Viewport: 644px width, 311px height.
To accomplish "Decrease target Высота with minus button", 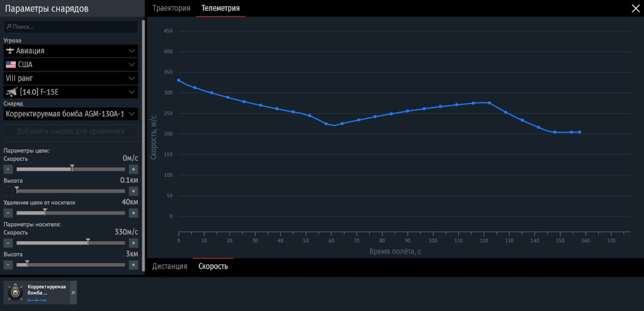I will 8,191.
